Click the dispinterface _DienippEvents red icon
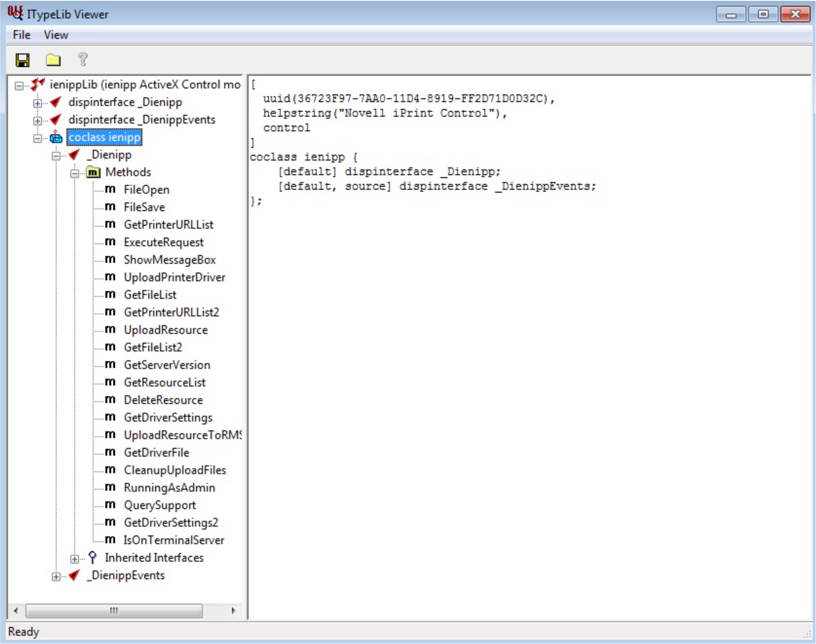The image size is (816, 644). tap(56, 119)
